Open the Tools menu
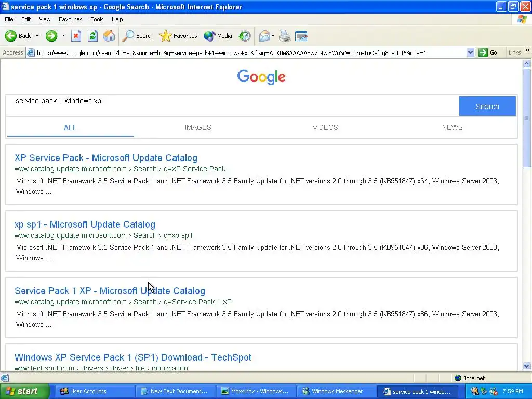The image size is (532, 399). (97, 19)
